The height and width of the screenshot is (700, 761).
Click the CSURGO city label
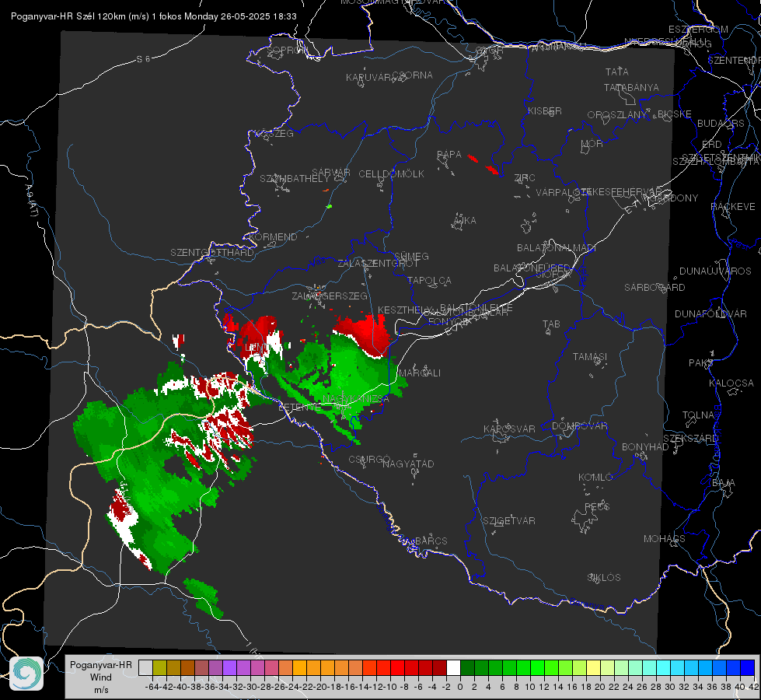(x=369, y=460)
